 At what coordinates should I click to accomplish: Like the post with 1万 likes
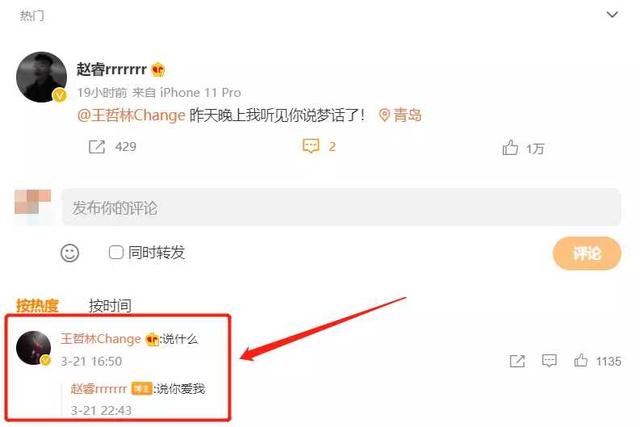click(510, 147)
